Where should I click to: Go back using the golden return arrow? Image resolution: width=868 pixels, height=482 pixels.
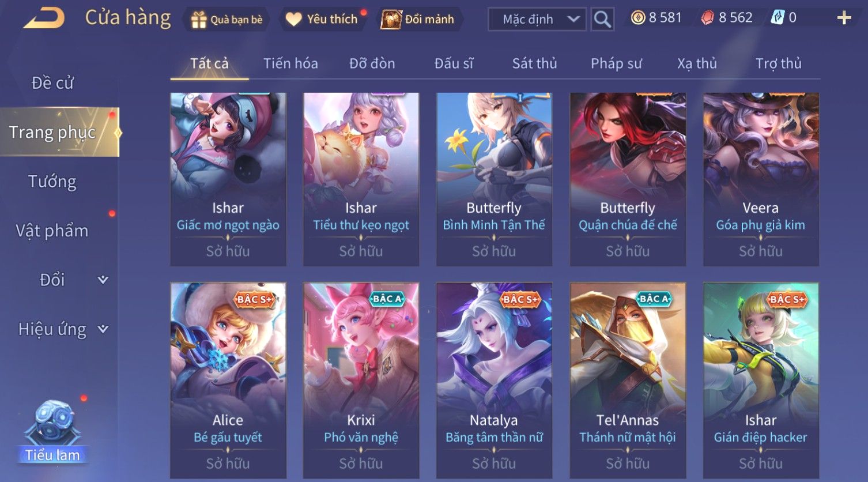pyautogui.click(x=44, y=18)
